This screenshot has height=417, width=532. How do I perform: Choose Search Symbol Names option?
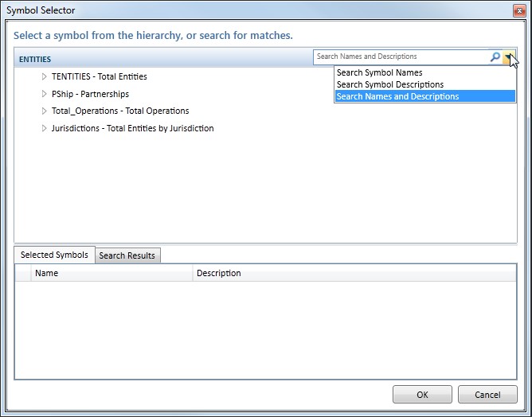[379, 72]
